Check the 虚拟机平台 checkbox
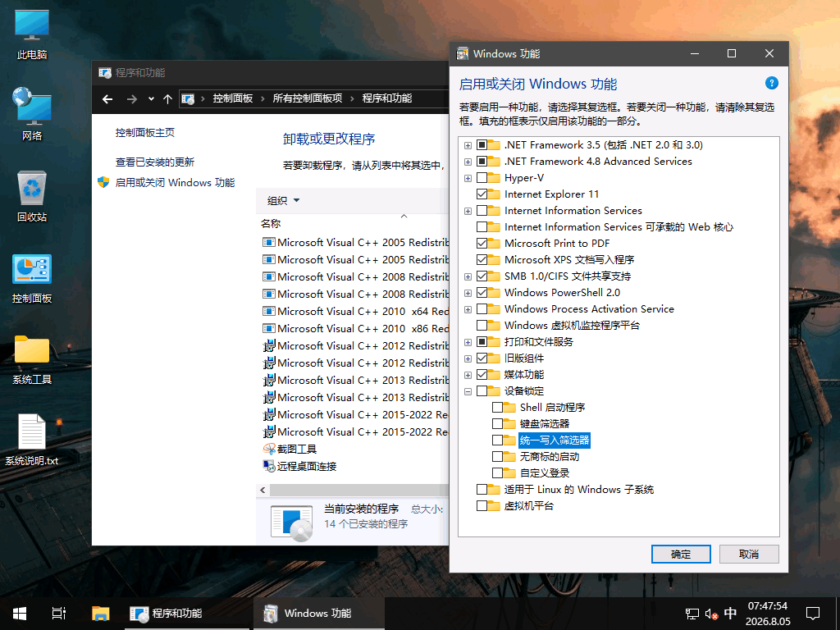This screenshot has height=630, width=840. (482, 505)
